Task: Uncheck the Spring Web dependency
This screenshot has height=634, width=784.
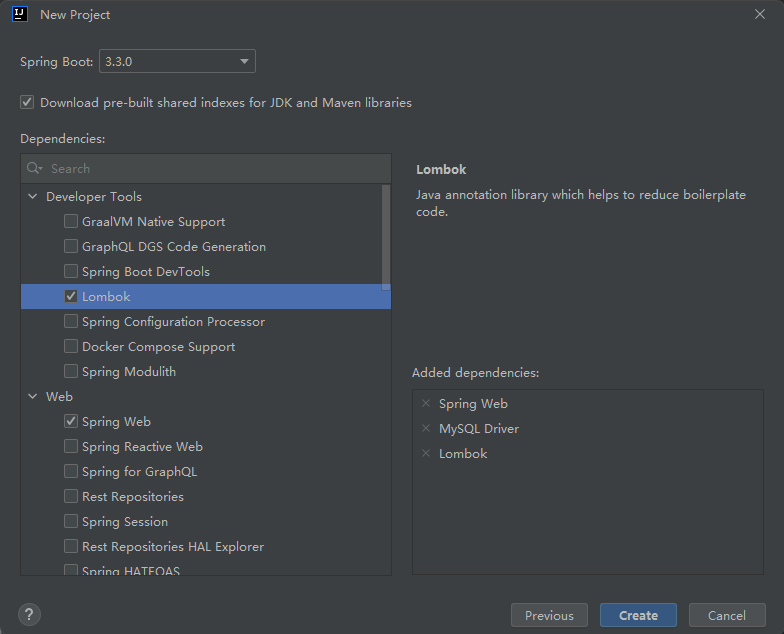Action: [x=71, y=421]
